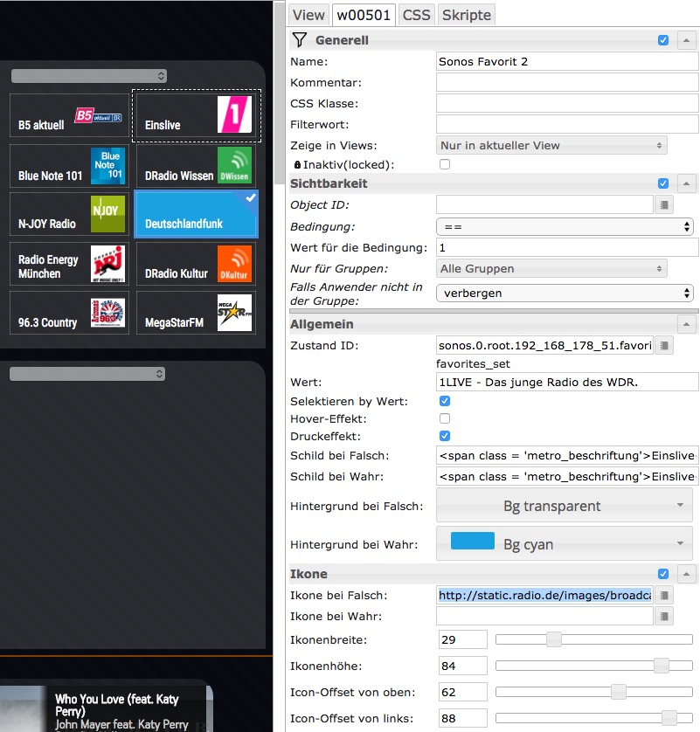Collapse the Sichtbarkeit section arrow
This screenshot has width=700, height=732.
[x=686, y=183]
